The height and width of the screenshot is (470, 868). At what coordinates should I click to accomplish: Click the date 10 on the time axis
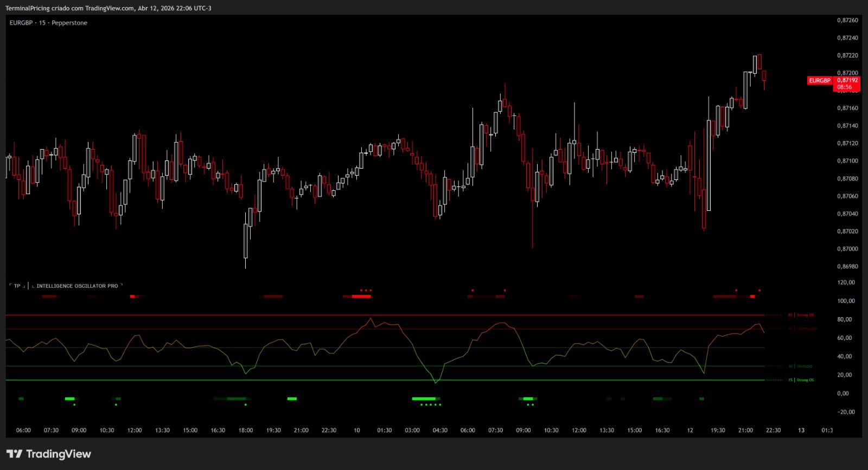[356, 430]
